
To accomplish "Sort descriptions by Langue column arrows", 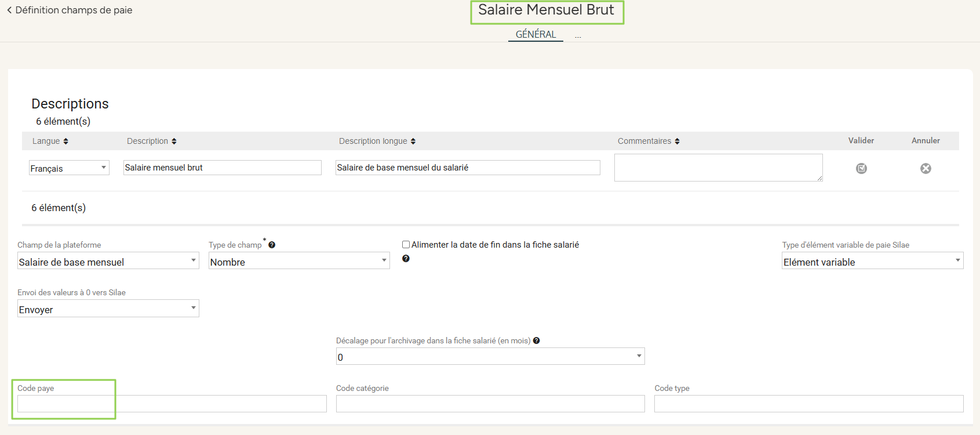I will click(65, 141).
